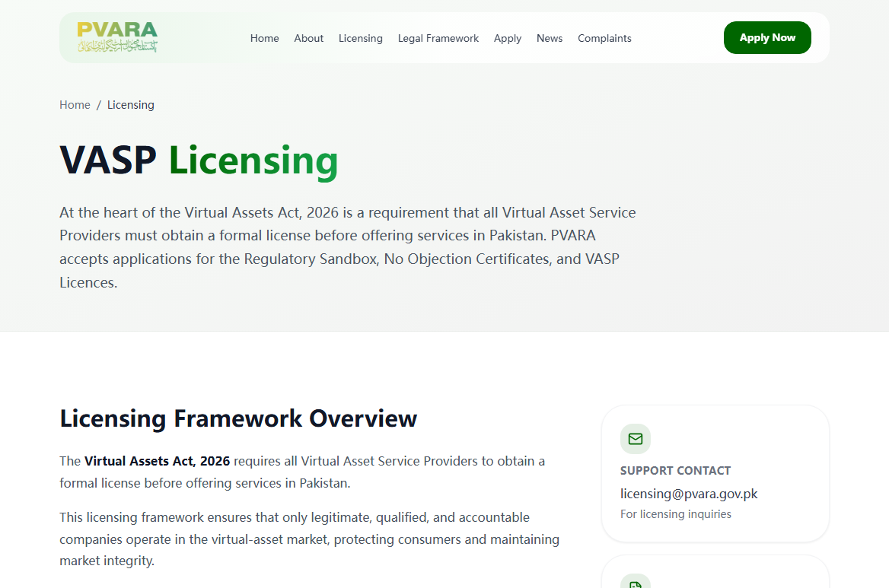The height and width of the screenshot is (588, 889).
Task: Go to Licensing in the top navigation
Action: tap(361, 38)
